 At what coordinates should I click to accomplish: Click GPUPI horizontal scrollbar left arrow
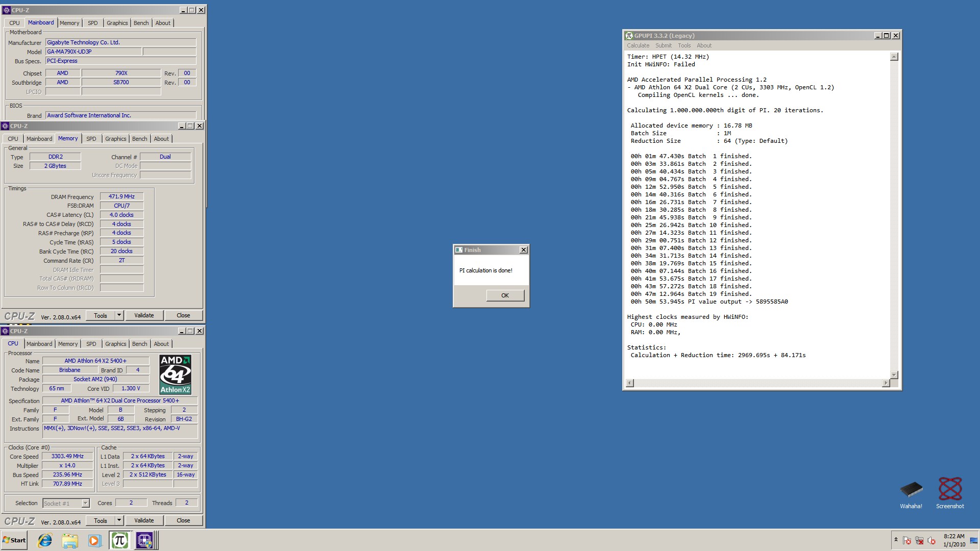[x=630, y=383]
